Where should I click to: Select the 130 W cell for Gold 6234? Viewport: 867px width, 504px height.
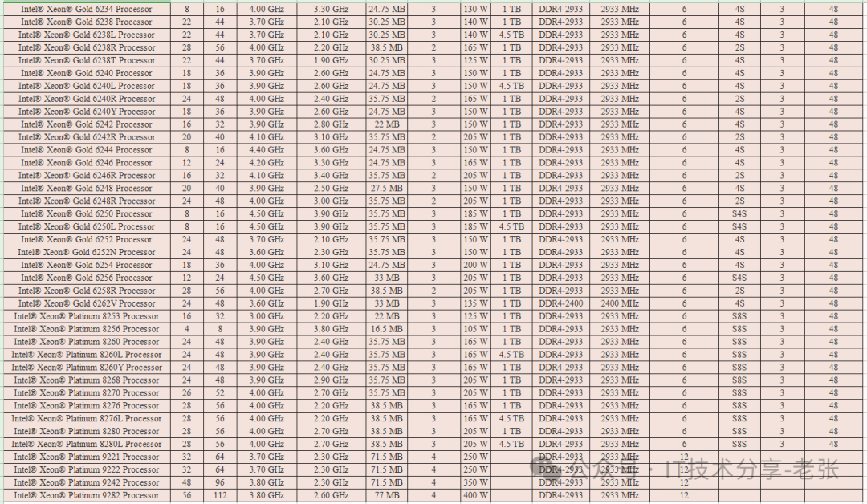[x=475, y=10]
